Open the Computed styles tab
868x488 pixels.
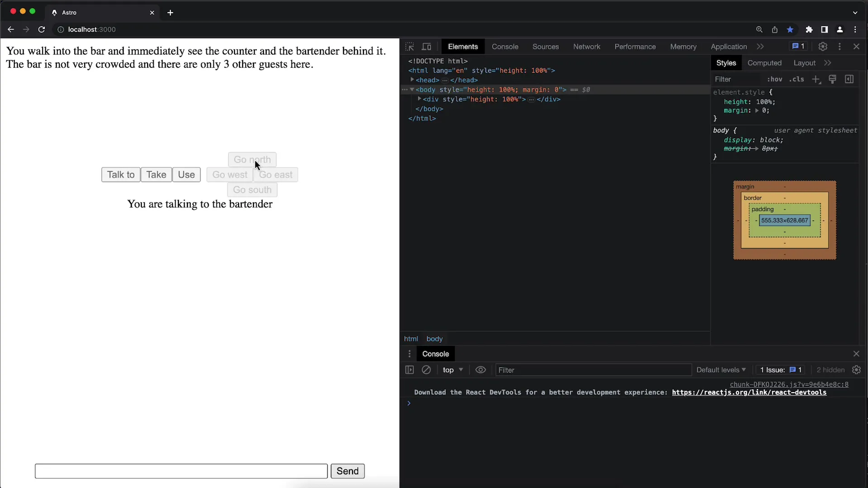pos(764,63)
